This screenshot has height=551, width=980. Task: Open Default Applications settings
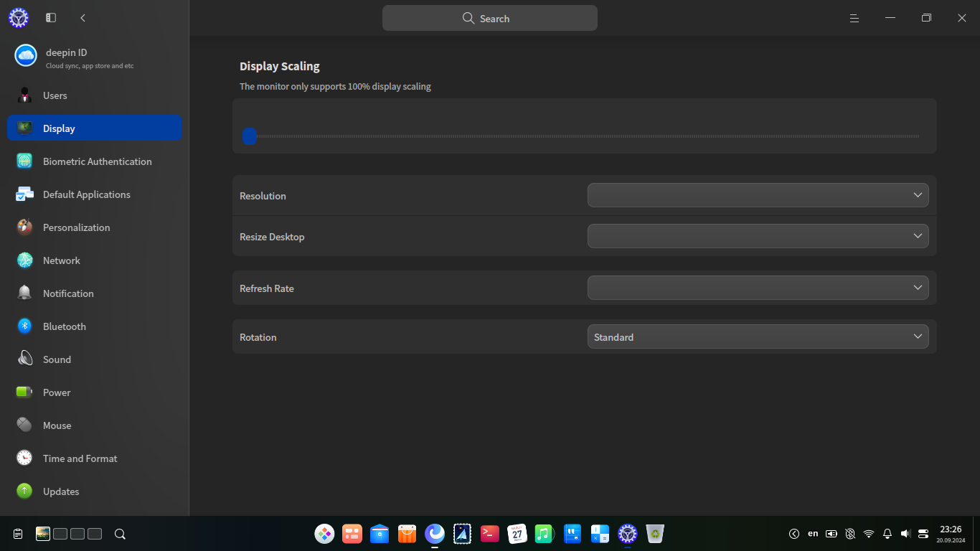coord(95,194)
